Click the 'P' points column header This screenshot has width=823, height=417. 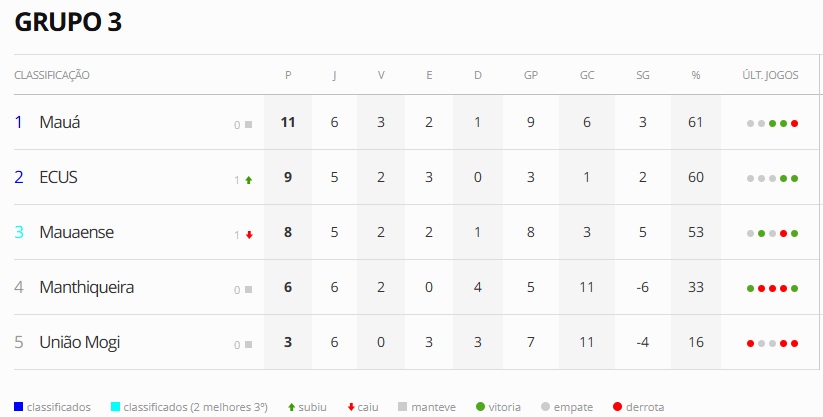(288, 75)
